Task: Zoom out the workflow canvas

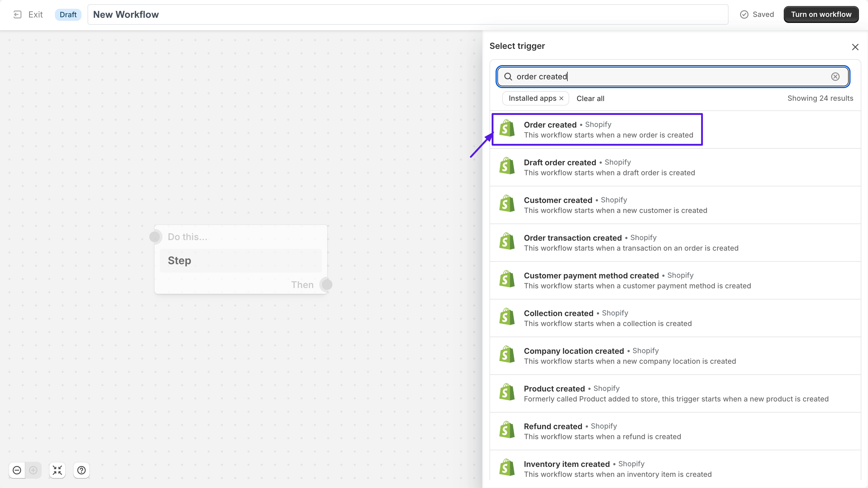Action: click(x=17, y=470)
